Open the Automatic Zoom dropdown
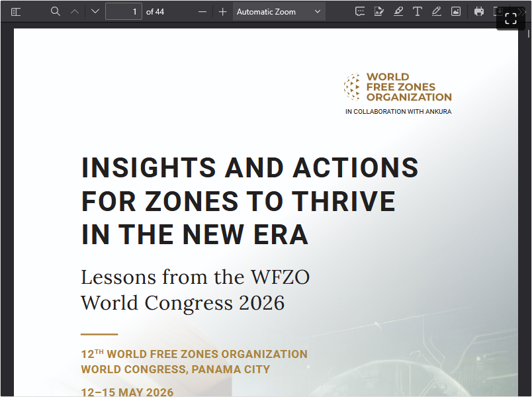The image size is (532, 397). click(x=279, y=12)
